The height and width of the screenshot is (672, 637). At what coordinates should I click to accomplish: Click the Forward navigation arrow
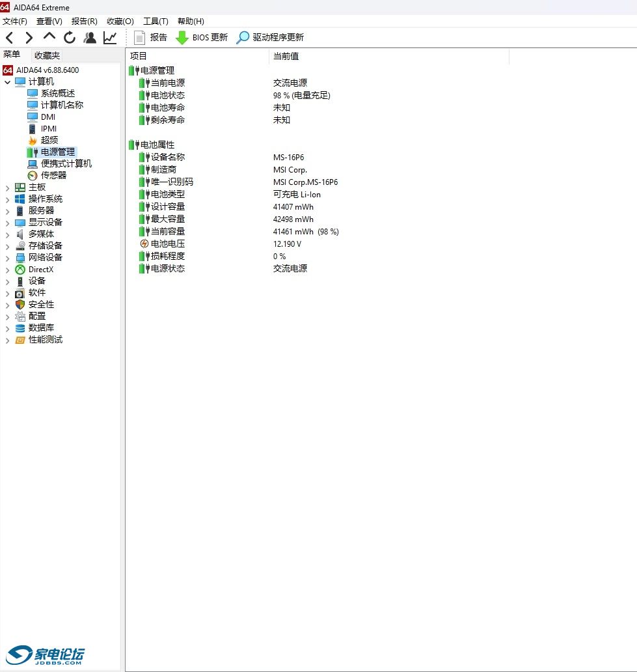tap(29, 38)
